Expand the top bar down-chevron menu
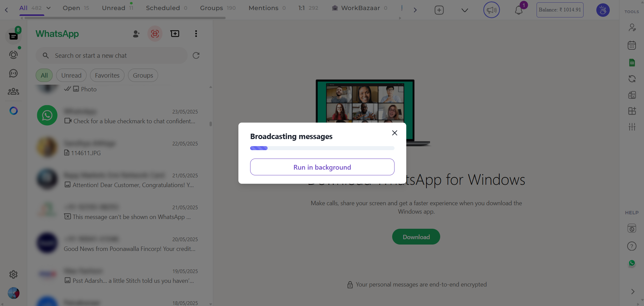The width and height of the screenshot is (644, 306). (465, 10)
